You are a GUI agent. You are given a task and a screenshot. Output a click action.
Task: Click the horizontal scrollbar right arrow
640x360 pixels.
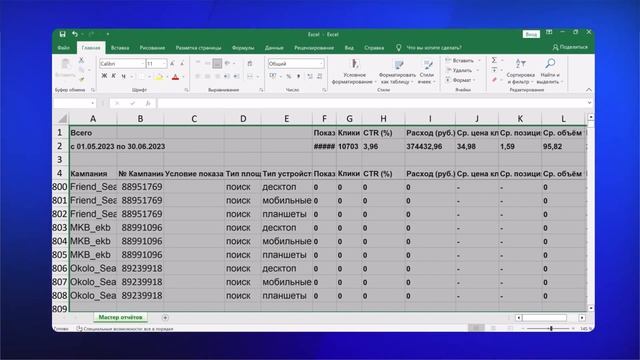[582, 318]
